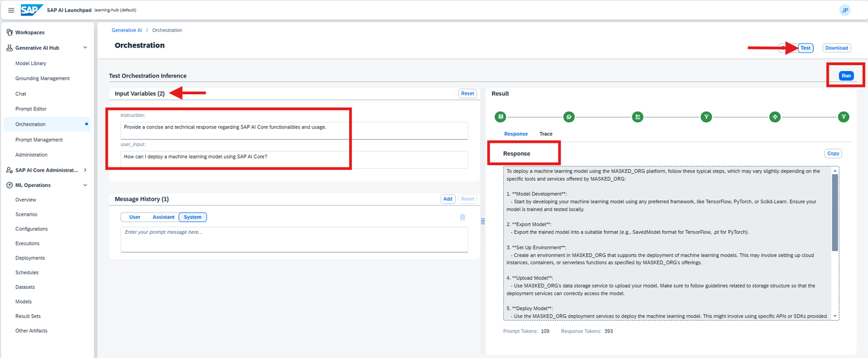This screenshot has width=868, height=358.
Task: Select Orchestration in sidebar
Action: pyautogui.click(x=47, y=124)
